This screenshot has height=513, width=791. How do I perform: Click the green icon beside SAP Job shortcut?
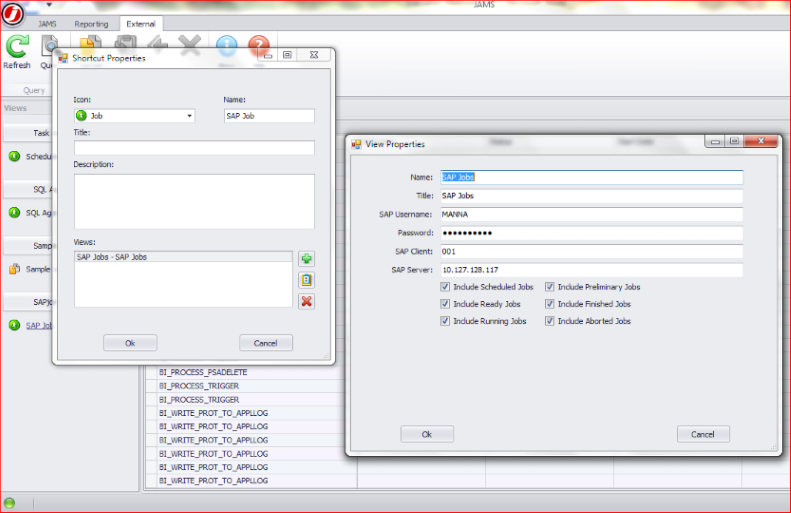tap(14, 325)
